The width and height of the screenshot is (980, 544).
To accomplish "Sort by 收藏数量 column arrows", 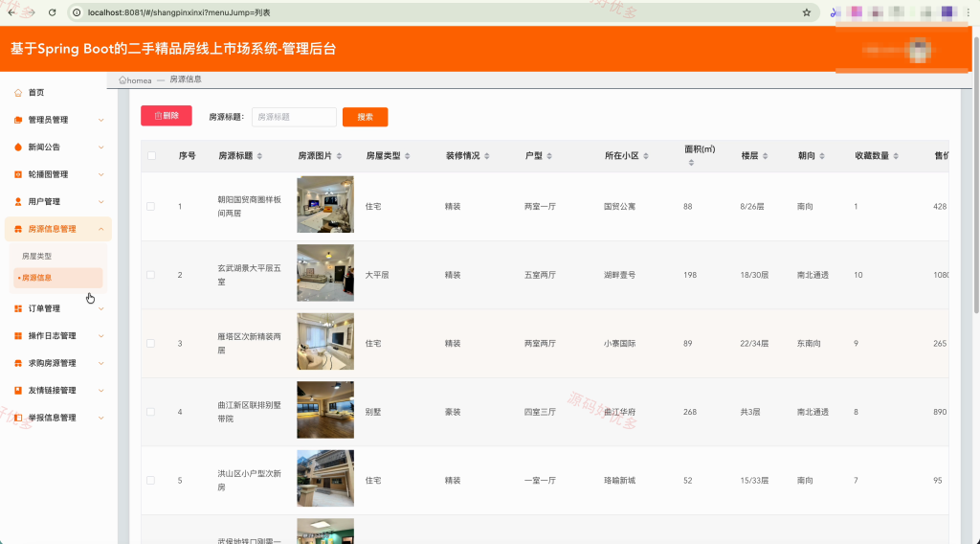I will click(896, 156).
